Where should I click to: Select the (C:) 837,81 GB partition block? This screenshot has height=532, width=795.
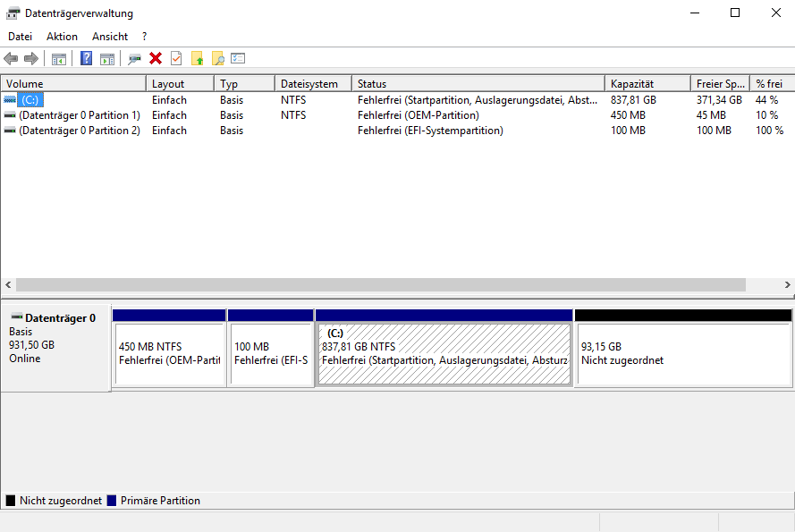444,349
